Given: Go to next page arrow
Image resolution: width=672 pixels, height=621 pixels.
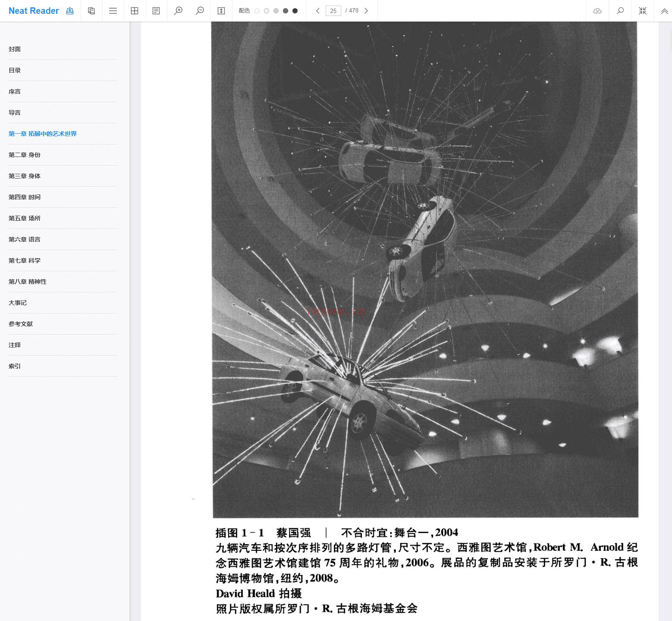Looking at the screenshot, I should point(366,11).
